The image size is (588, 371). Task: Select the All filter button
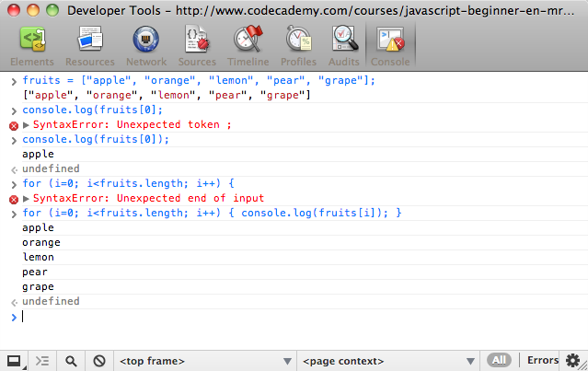[x=499, y=360]
